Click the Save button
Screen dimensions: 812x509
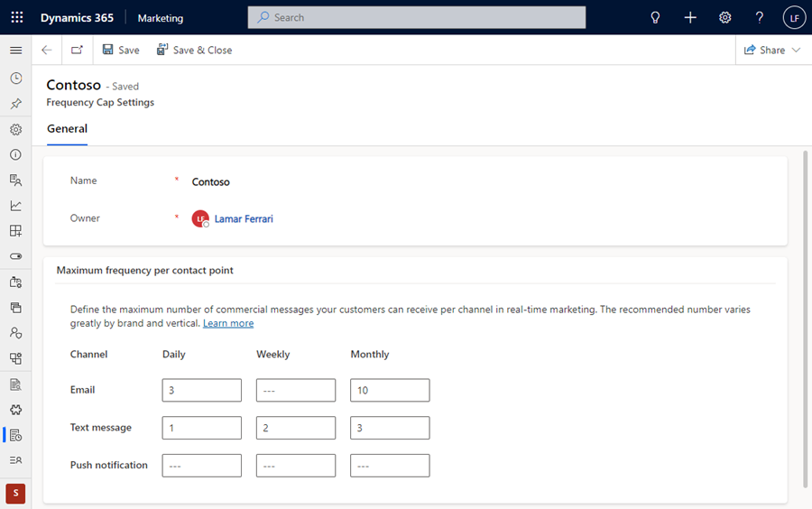tap(121, 51)
